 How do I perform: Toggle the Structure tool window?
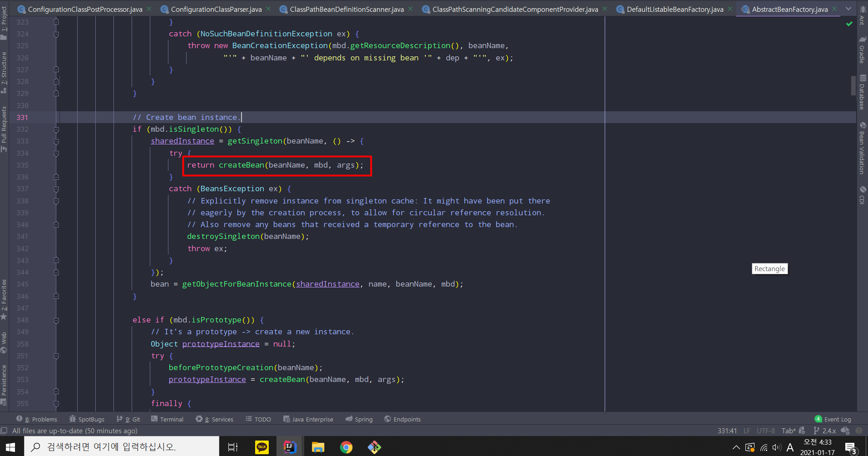click(x=4, y=72)
